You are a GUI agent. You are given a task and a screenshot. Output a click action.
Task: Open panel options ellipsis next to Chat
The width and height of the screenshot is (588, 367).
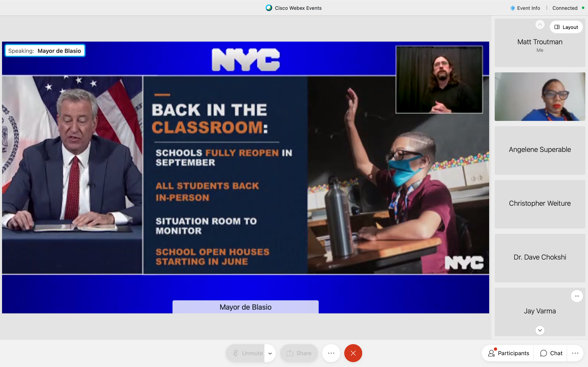(x=575, y=353)
